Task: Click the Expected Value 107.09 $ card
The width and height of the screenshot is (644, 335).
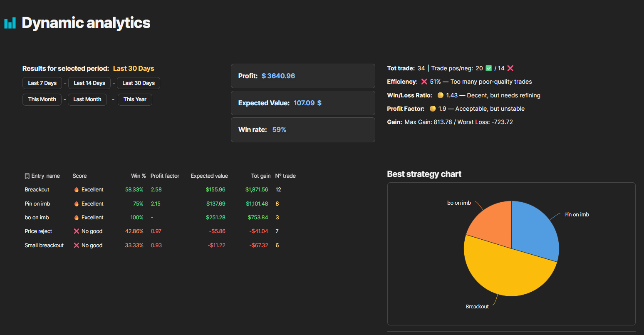Action: (303, 103)
